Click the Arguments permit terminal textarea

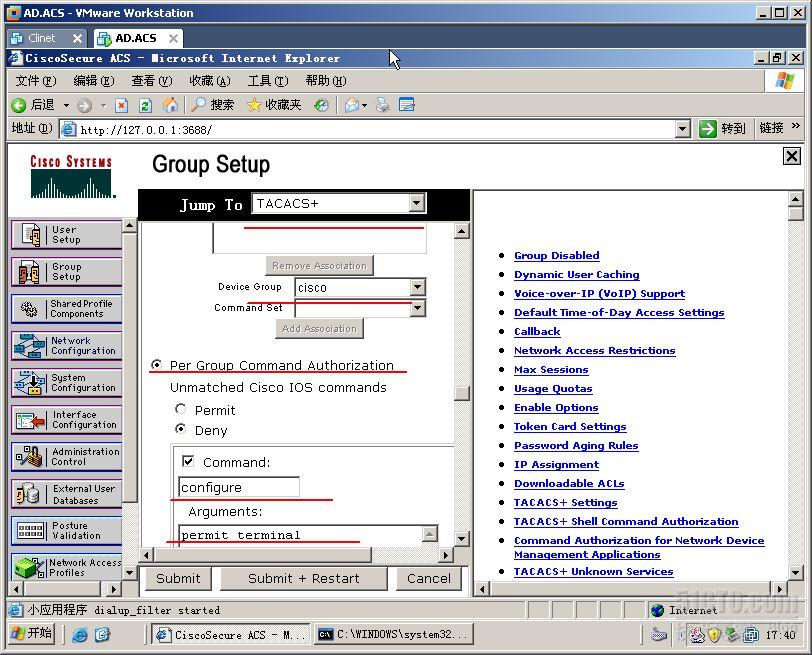pyautogui.click(x=301, y=535)
